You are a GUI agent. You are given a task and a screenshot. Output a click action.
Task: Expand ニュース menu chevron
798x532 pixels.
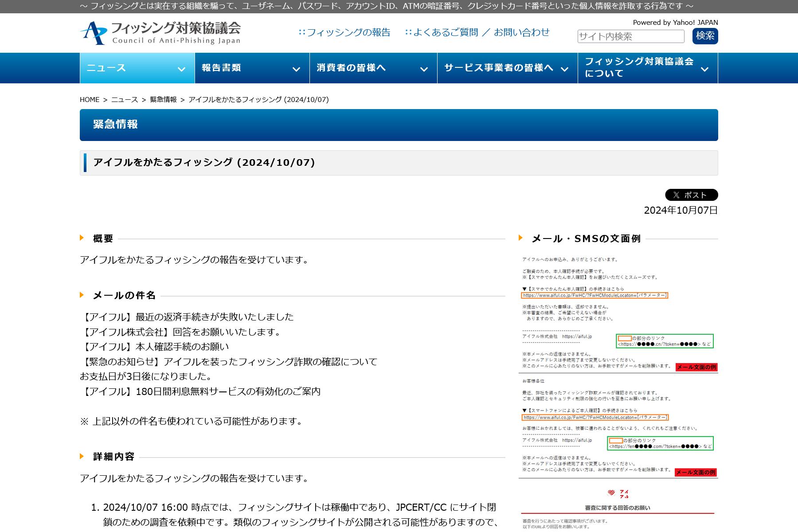(x=181, y=69)
